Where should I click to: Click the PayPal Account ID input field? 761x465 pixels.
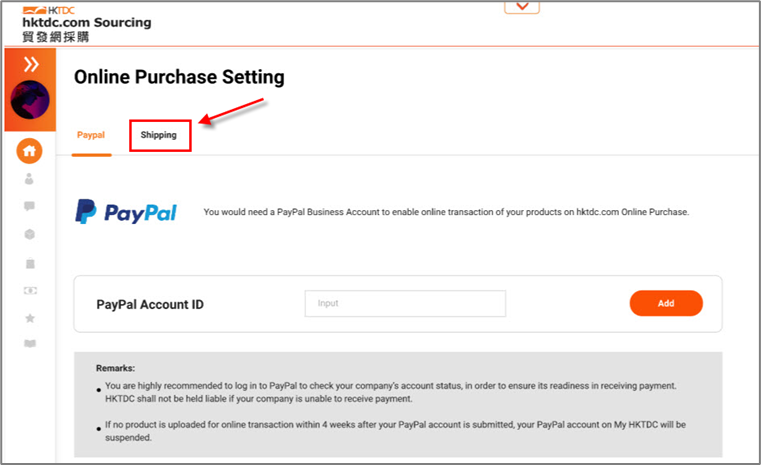(405, 303)
